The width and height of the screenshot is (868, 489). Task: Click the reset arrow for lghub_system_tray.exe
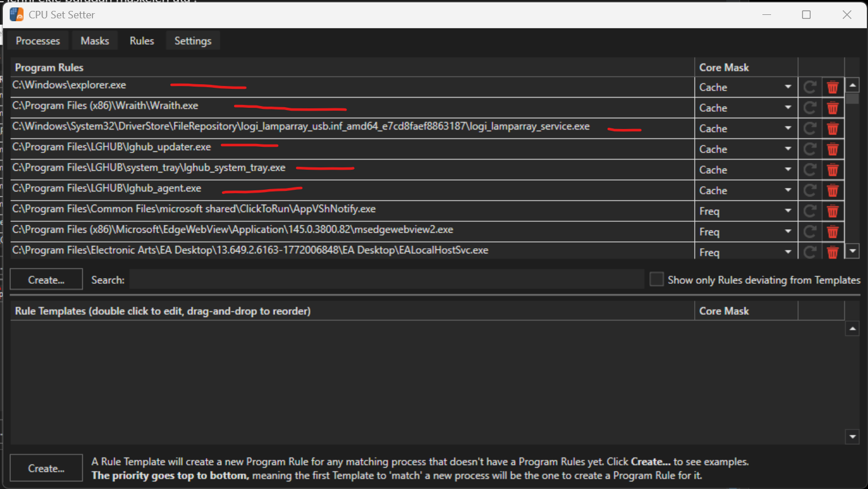point(810,170)
